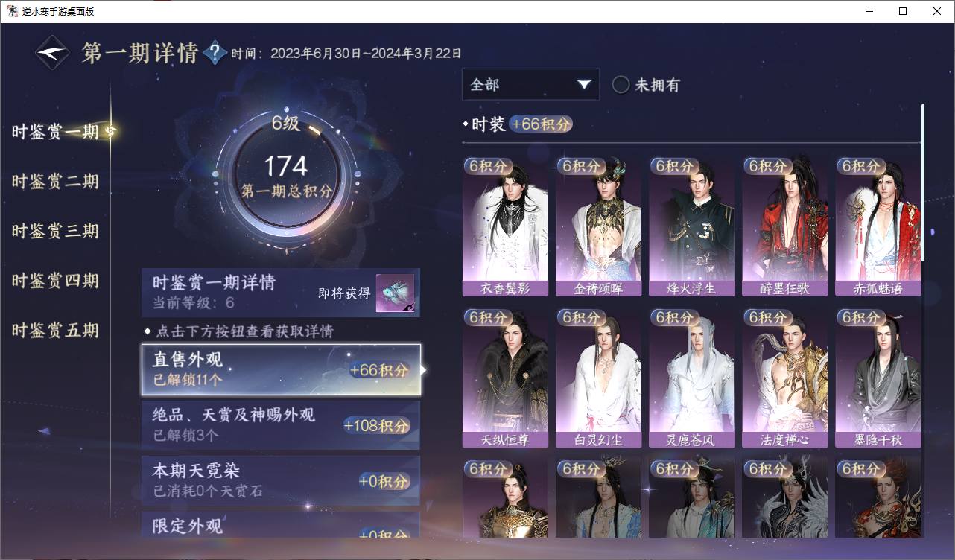
Task: Open the 绝品、天赏及神赐外观 entry
Action: (x=281, y=425)
